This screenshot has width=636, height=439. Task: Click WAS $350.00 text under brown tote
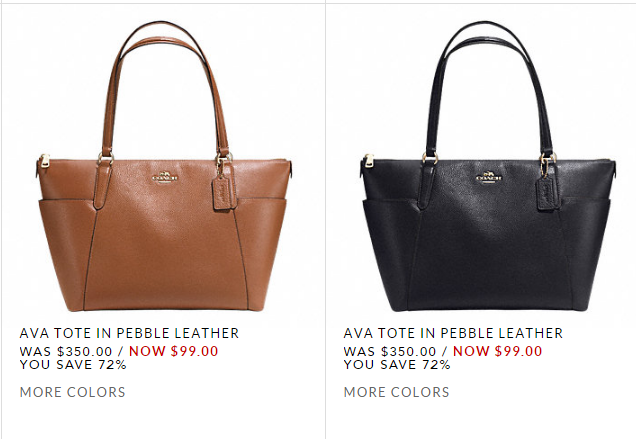(66, 351)
